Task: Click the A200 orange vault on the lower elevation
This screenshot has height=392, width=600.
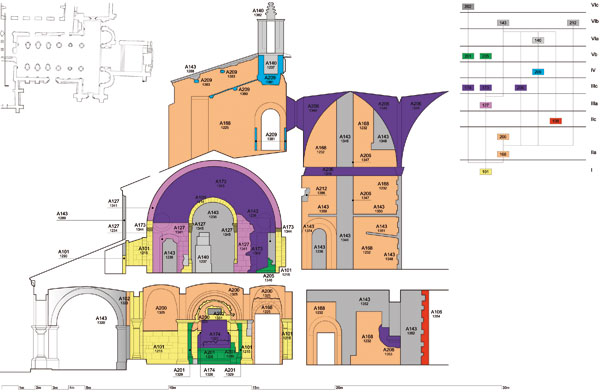Action: pos(161,308)
